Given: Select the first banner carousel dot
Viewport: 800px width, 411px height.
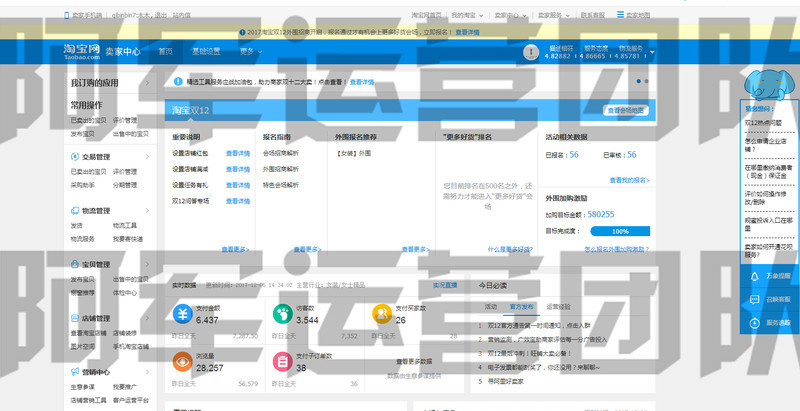Looking at the screenshot, I should [639, 81].
